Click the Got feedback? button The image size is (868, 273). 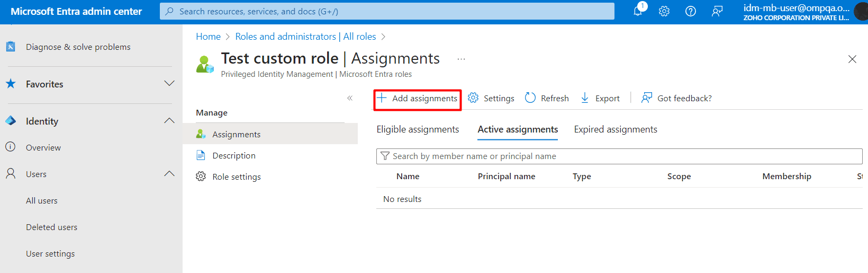(x=676, y=98)
